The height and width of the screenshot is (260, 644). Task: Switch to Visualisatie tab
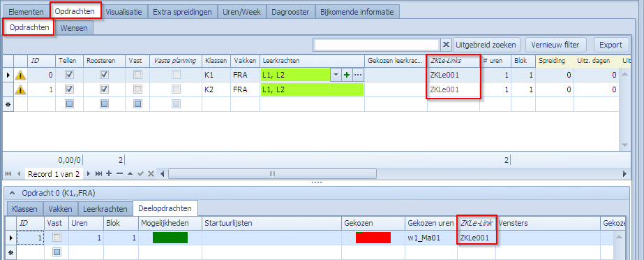click(123, 12)
